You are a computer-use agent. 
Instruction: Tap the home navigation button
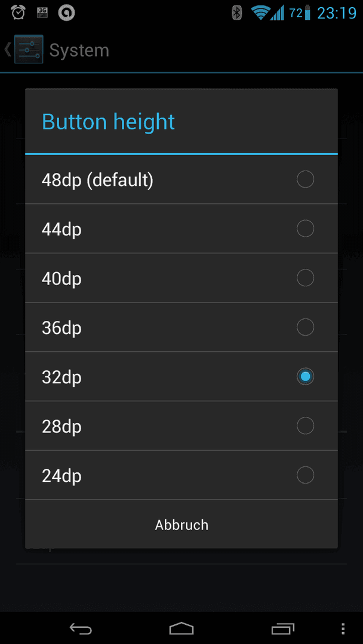coord(181,629)
